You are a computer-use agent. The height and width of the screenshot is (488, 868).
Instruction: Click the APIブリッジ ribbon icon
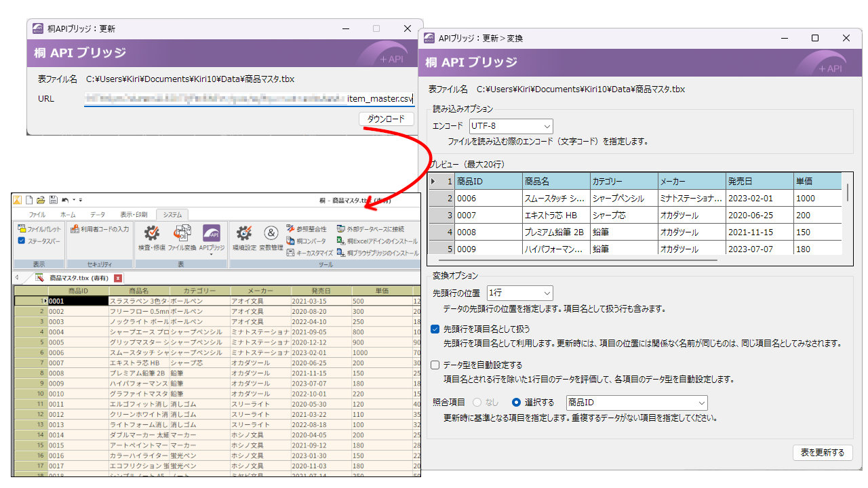coord(212,234)
